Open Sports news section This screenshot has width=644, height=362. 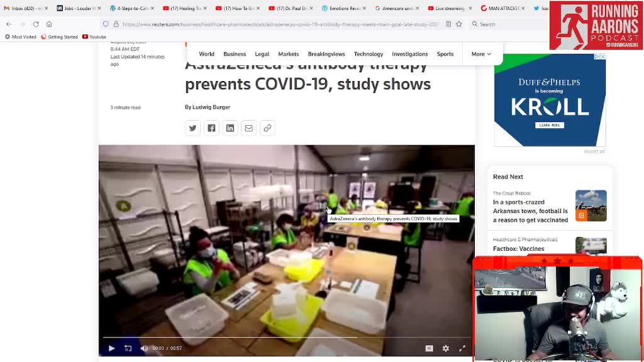tap(445, 54)
